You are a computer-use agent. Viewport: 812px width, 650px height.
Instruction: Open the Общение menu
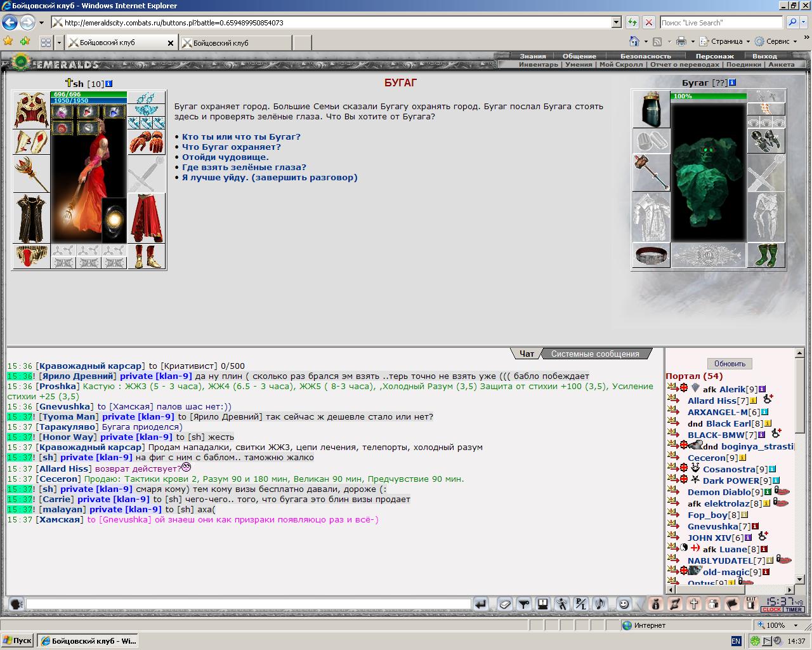(579, 56)
